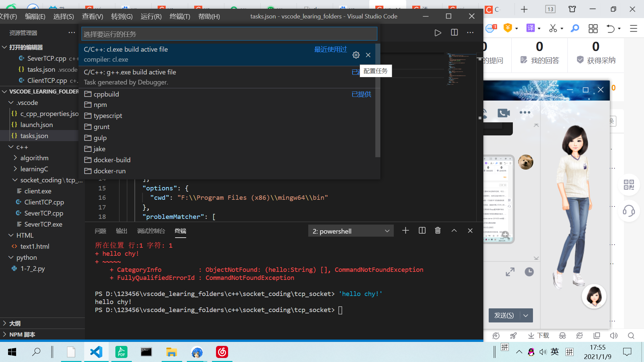The width and height of the screenshot is (644, 362).
Task: Maximize panel with the up chevron icon
Action: [454, 231]
